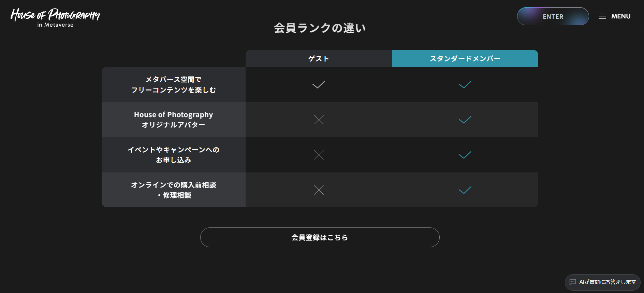Open the AIが質問にお答えします chat widget
This screenshot has width=644, height=293.
coord(607,282)
